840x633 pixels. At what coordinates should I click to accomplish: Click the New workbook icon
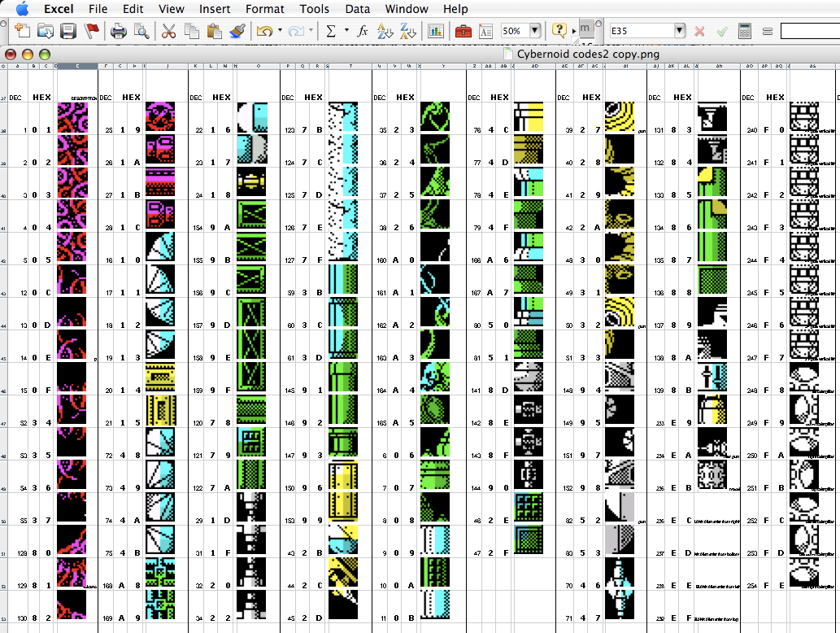point(22,31)
